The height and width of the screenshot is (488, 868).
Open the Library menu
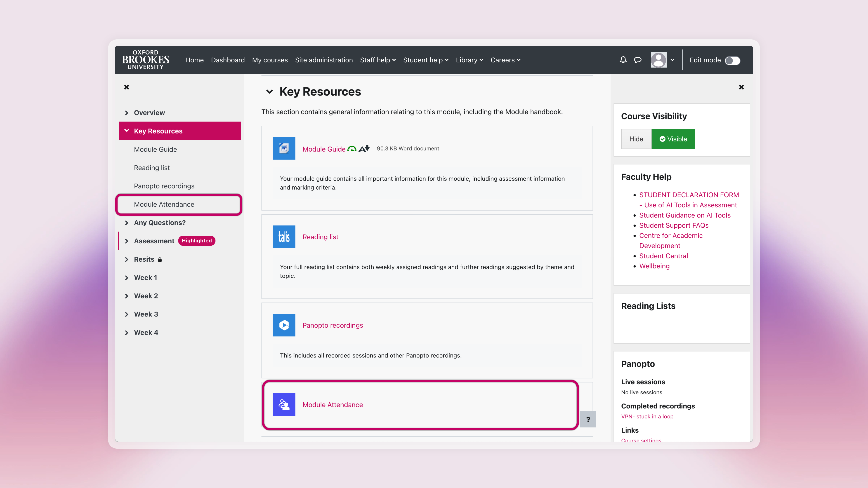point(469,60)
